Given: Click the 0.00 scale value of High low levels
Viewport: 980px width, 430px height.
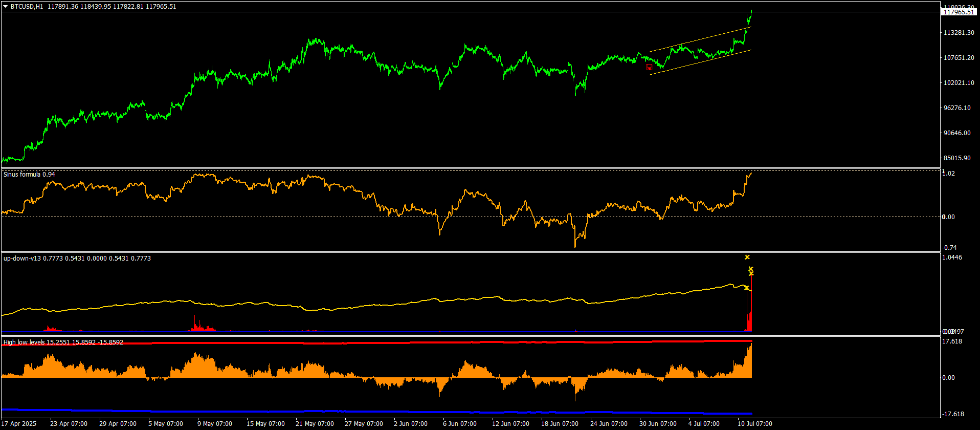Looking at the screenshot, I should pos(949,377).
